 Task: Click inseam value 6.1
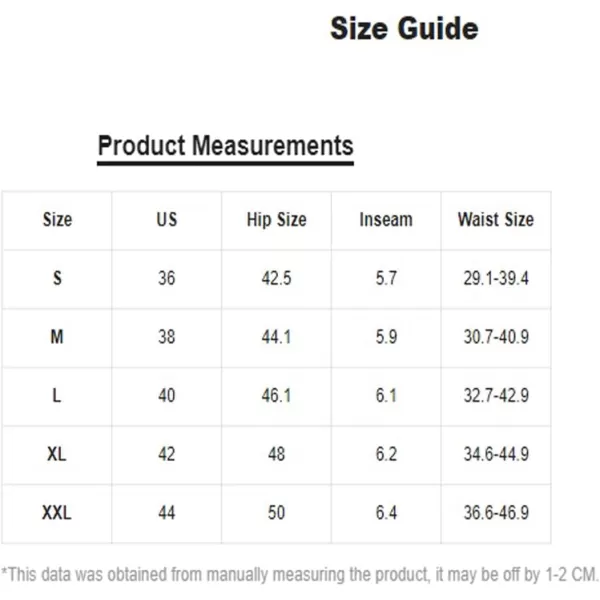[x=386, y=396]
